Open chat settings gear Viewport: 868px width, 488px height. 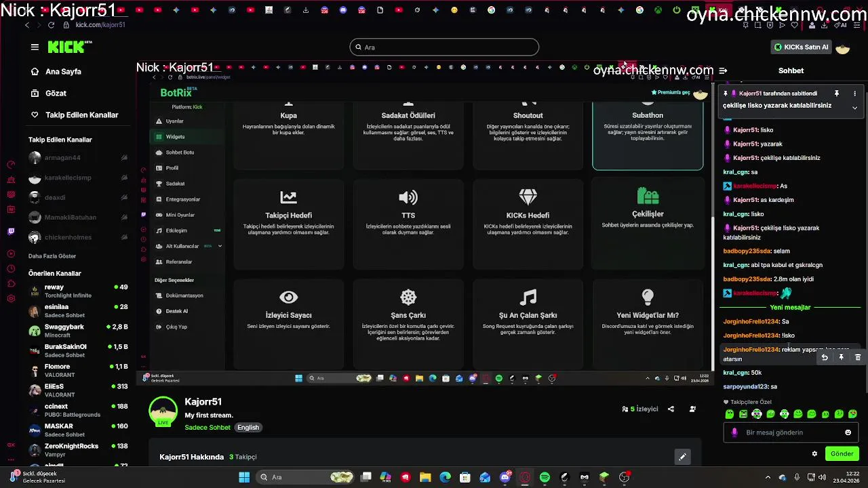point(814,453)
